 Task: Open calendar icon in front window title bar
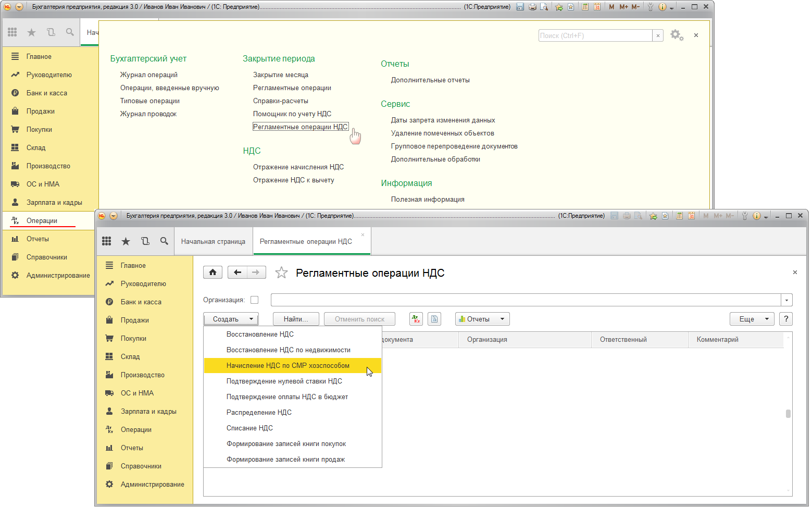(x=692, y=216)
